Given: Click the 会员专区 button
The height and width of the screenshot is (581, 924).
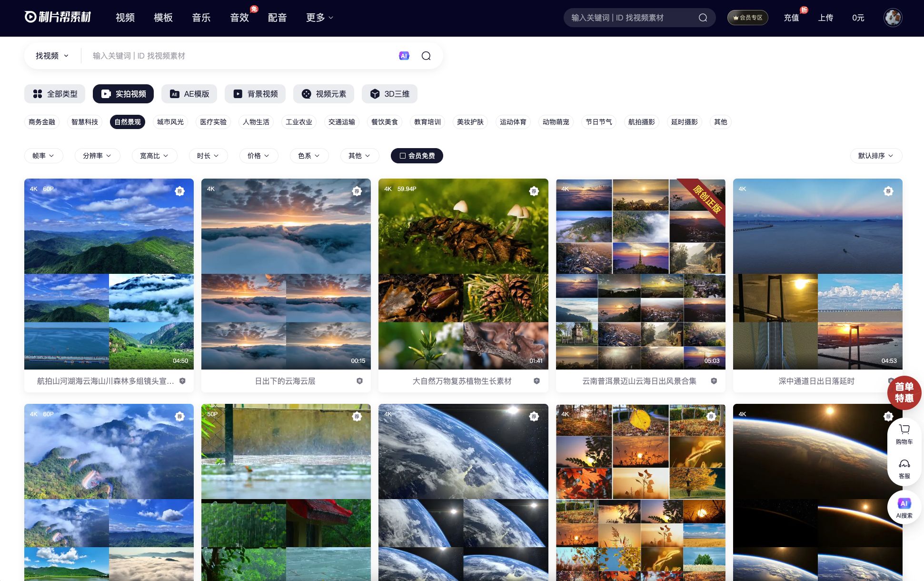Looking at the screenshot, I should click(747, 18).
